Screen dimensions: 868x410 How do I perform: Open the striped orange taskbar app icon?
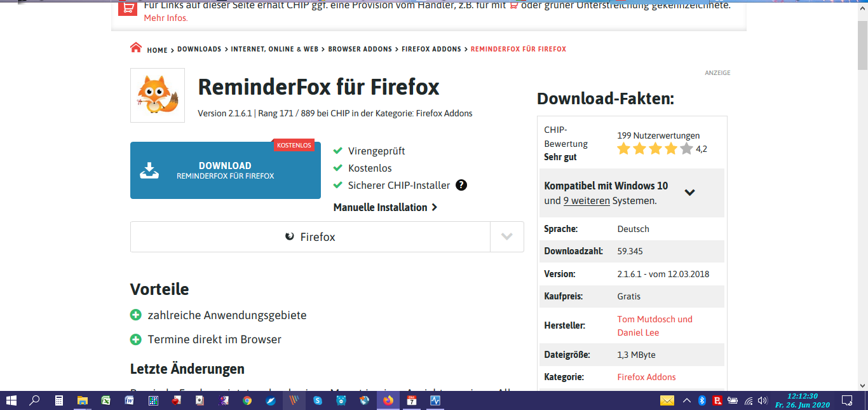pyautogui.click(x=294, y=400)
